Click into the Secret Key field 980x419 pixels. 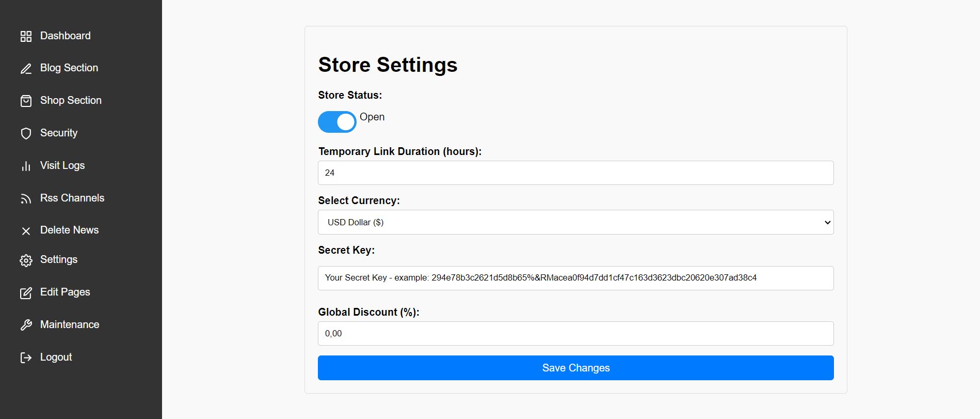click(x=575, y=278)
